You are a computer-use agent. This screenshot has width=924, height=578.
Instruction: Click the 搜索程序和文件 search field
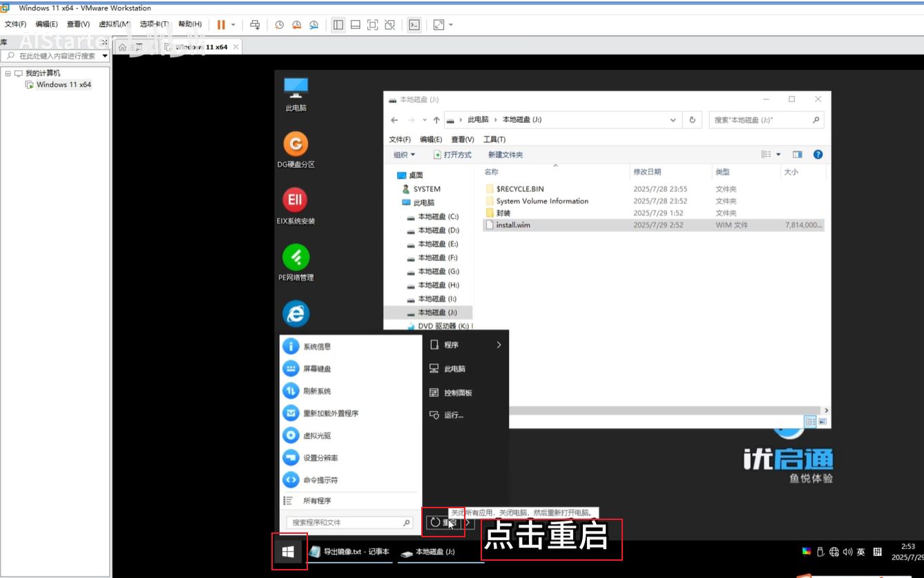coord(345,523)
